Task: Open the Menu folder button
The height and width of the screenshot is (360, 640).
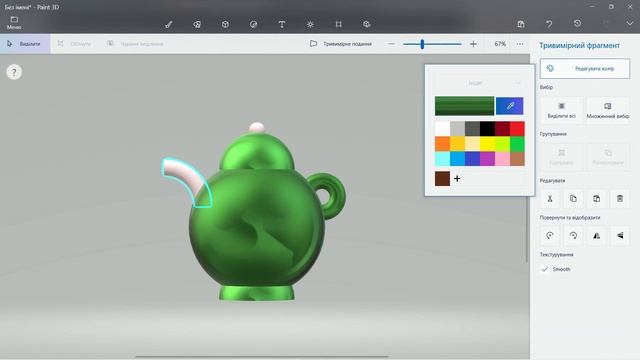Action: [14, 22]
